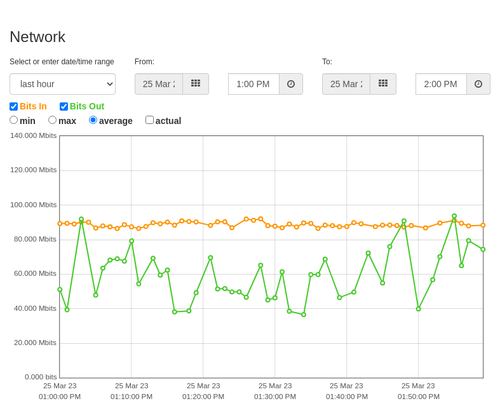Uncheck the Bits In checkbox
Image resolution: width=500 pixels, height=403 pixels.
click(14, 106)
